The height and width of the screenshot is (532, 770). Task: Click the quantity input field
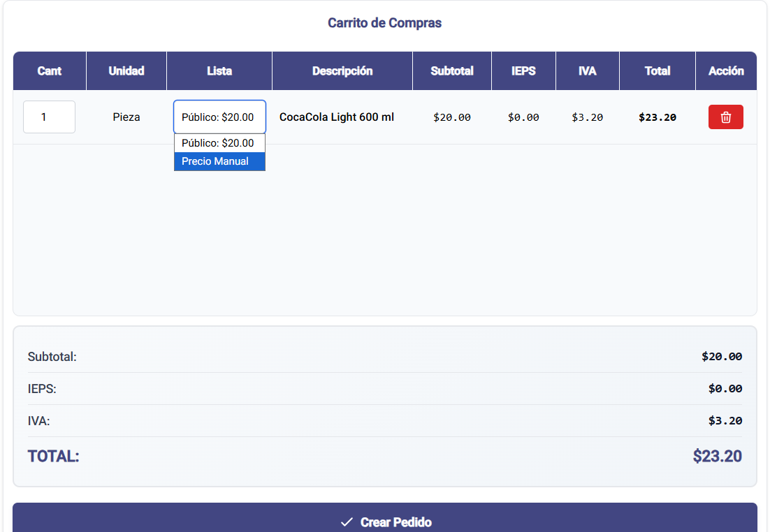tap(49, 117)
